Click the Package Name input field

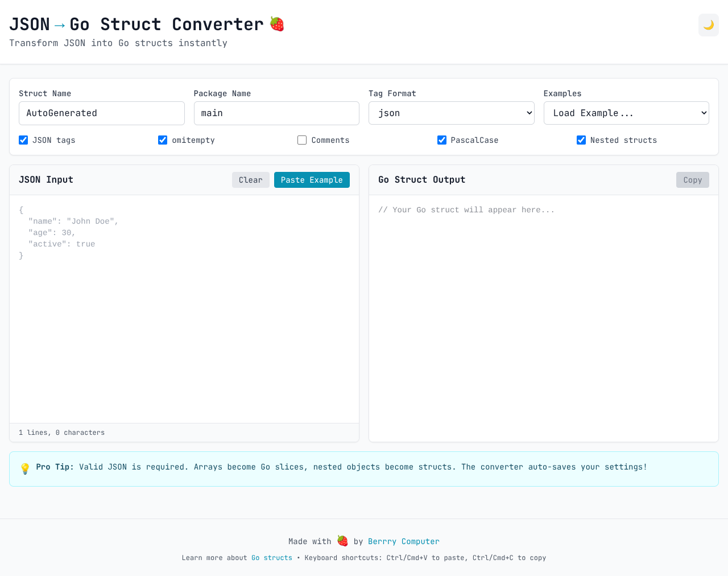pyautogui.click(x=276, y=113)
